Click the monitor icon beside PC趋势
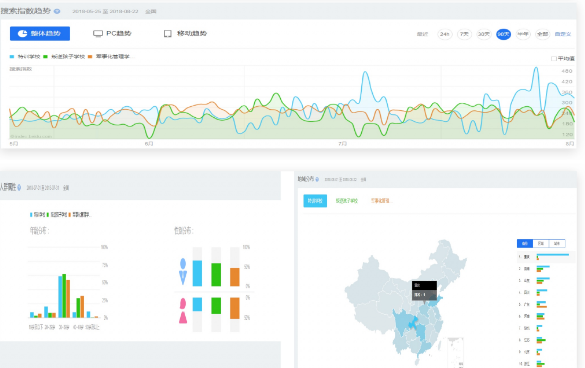 (98, 34)
